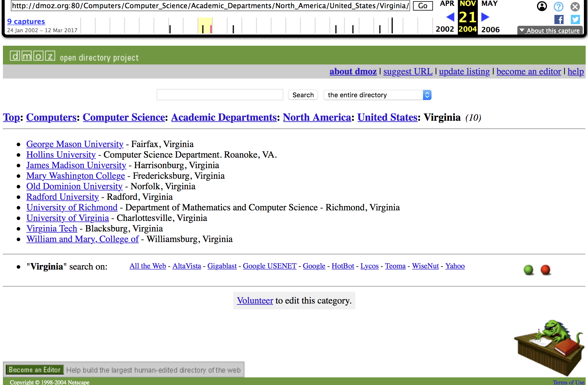The image size is (588, 385).
Task: Click the Wayback URL address field
Action: pyautogui.click(x=210, y=6)
